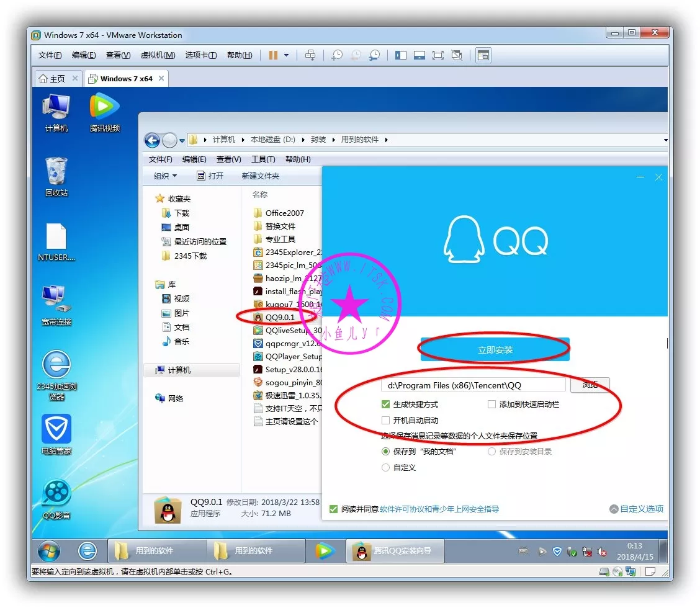Click the 立即安装 install button
700x608 pixels.
(495, 350)
